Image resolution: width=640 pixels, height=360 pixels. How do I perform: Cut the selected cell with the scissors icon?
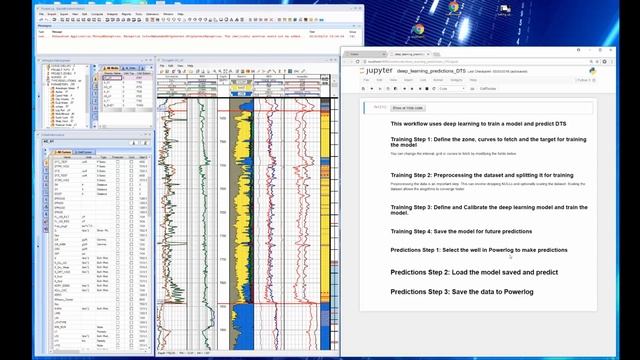click(x=380, y=89)
